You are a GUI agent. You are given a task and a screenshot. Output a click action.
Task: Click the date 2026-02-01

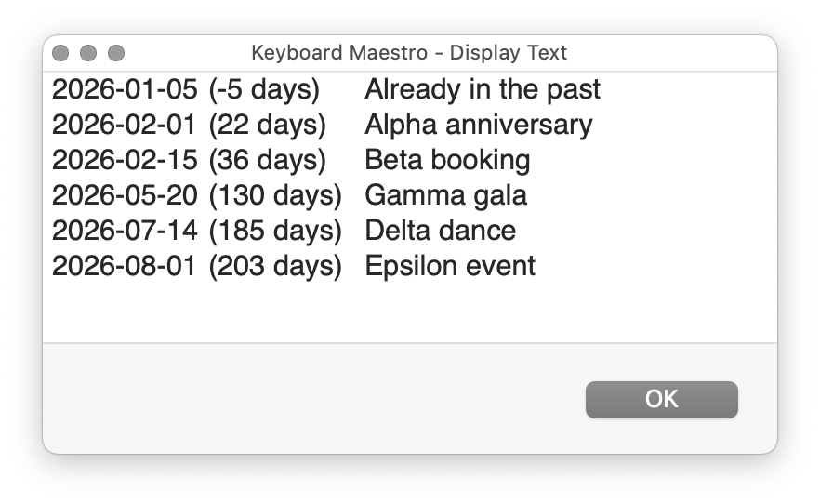point(125,126)
